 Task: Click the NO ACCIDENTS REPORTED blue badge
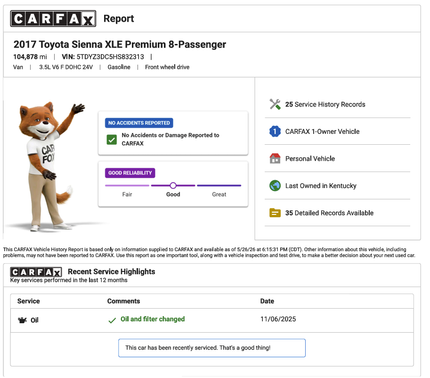coord(139,123)
